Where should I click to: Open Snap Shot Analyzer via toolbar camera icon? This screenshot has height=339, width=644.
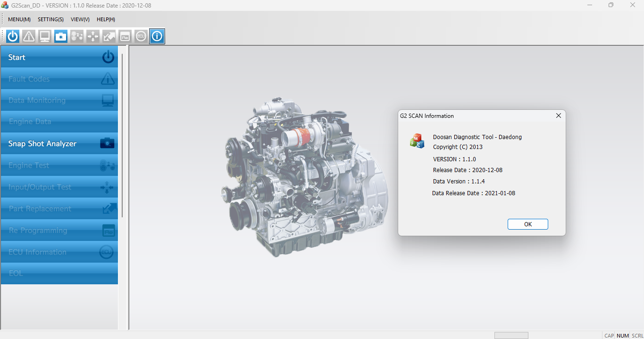[x=61, y=36]
